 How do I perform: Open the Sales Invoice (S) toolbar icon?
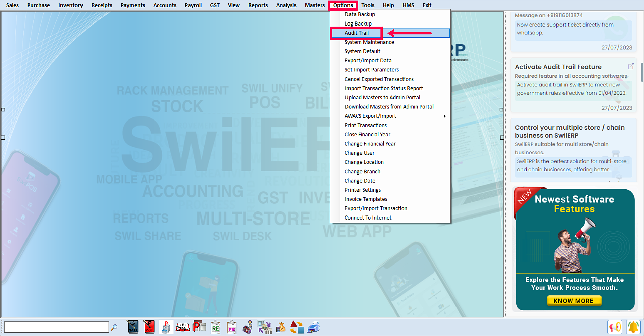coord(133,327)
